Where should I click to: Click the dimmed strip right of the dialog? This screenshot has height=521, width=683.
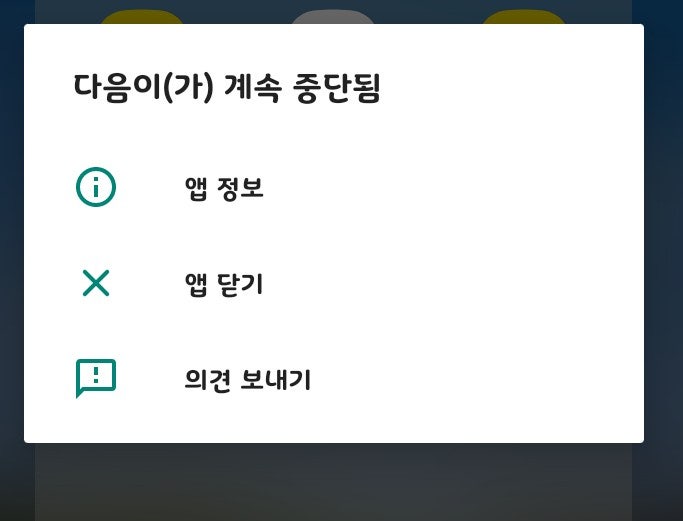[663, 260]
